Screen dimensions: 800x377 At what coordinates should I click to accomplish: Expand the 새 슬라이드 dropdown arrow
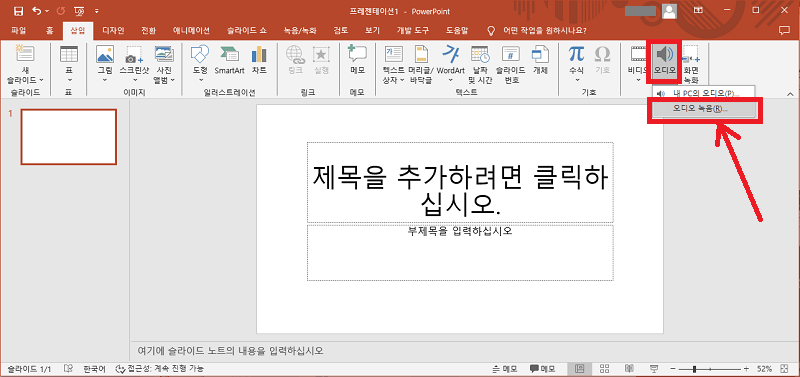pyautogui.click(x=41, y=80)
